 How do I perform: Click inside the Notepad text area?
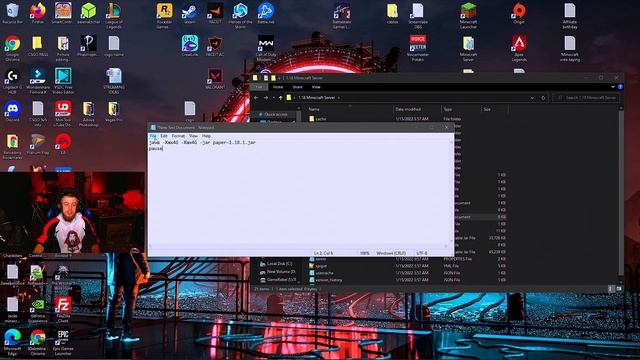pos(300,192)
